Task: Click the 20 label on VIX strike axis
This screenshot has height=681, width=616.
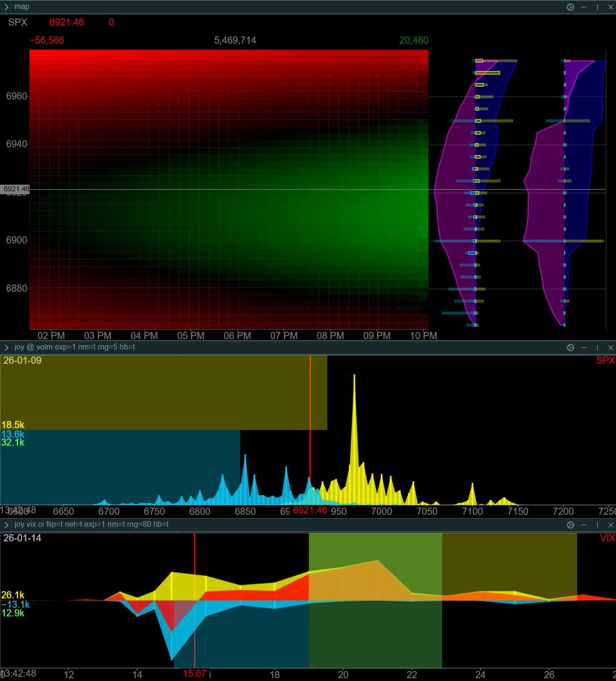Action: coord(343,675)
